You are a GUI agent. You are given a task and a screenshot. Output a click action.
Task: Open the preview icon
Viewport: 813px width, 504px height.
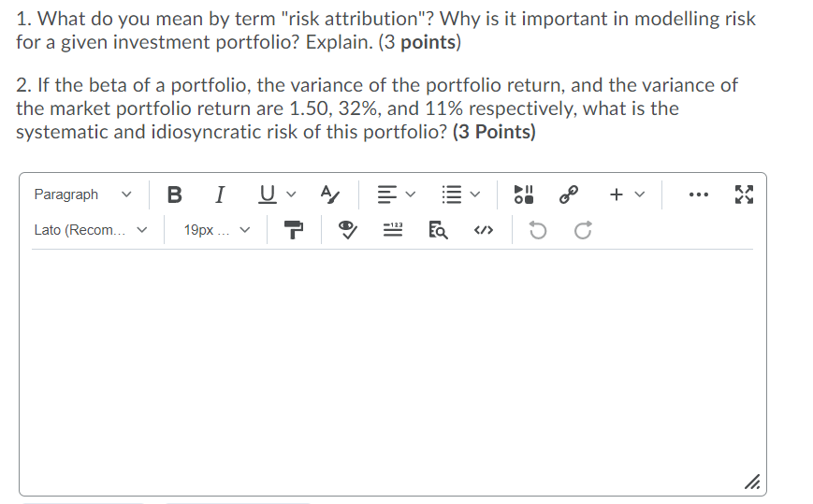click(x=438, y=230)
